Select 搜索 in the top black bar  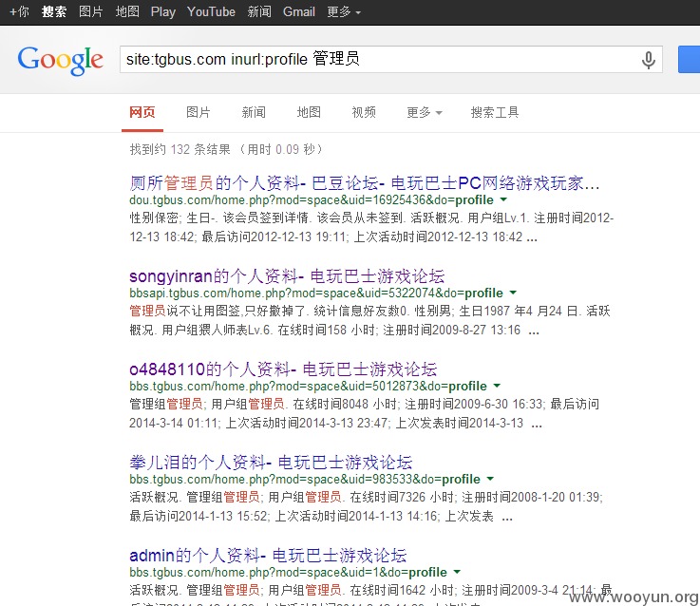point(54,11)
